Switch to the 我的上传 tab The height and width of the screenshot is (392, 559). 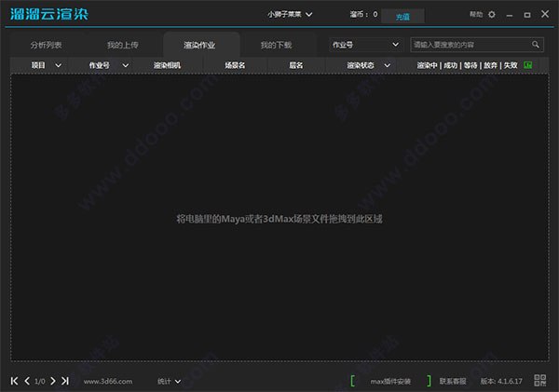pyautogui.click(x=123, y=45)
